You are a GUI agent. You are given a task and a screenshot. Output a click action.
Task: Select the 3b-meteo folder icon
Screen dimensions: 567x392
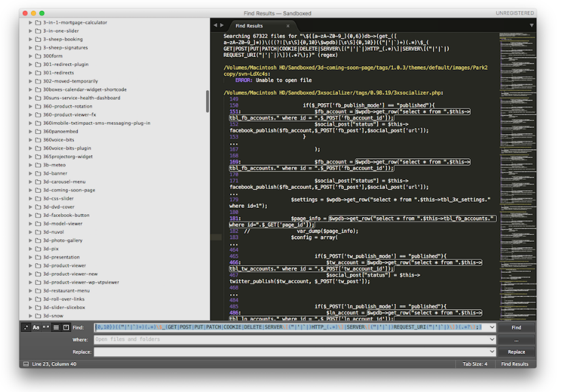point(38,165)
